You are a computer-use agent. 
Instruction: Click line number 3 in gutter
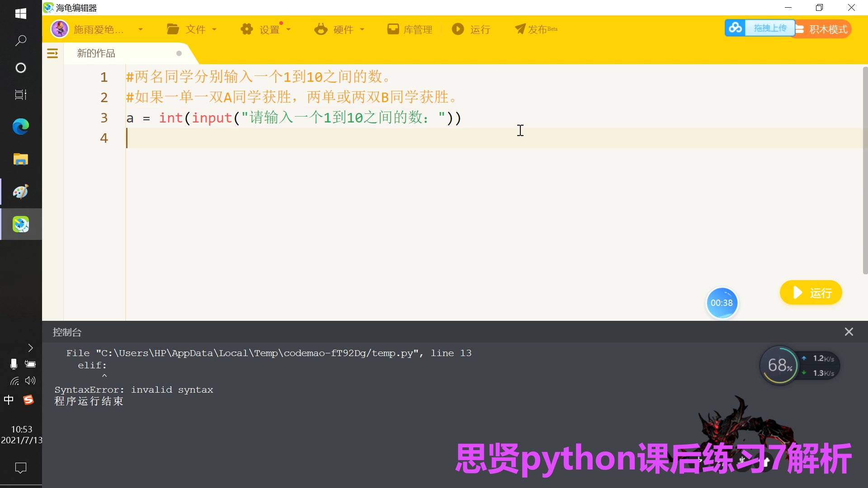(104, 117)
